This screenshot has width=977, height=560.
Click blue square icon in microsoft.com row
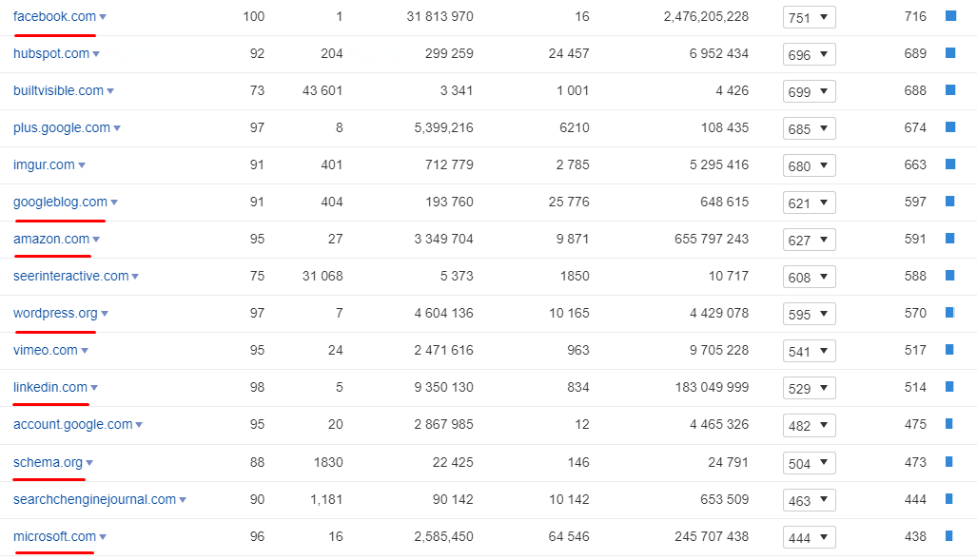[949, 536]
